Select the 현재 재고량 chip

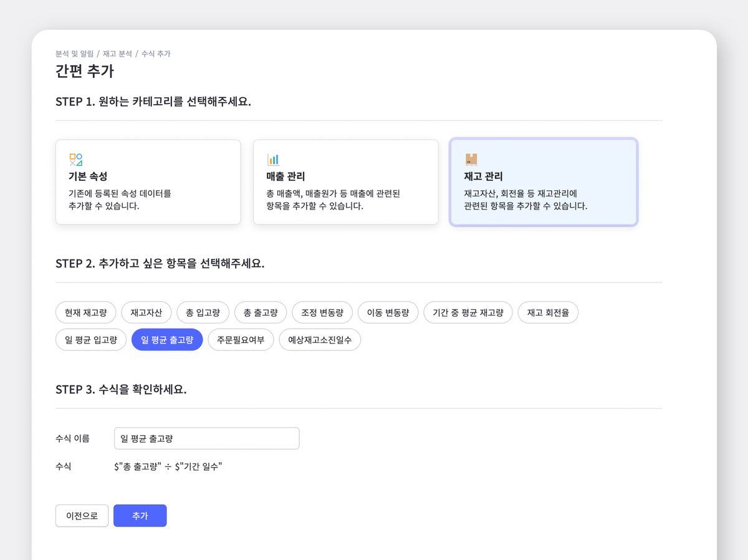click(86, 312)
